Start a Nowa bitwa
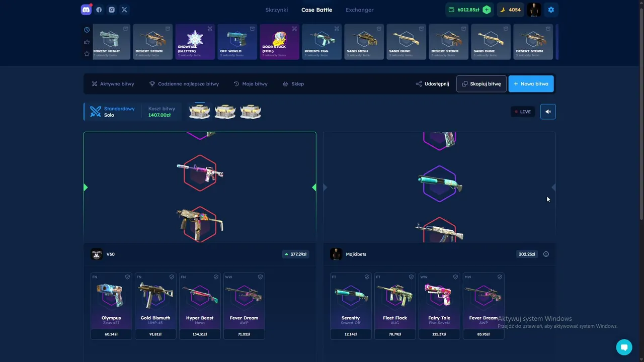The image size is (644, 362). click(x=531, y=84)
